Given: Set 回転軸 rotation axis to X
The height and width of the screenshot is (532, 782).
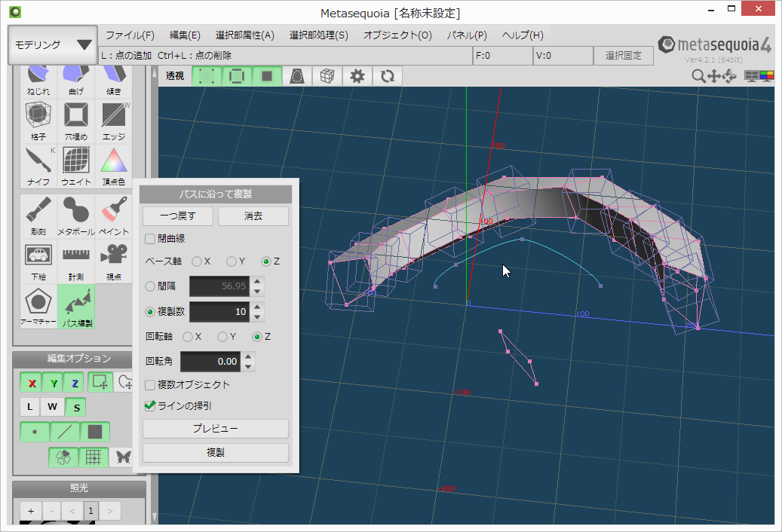Looking at the screenshot, I should click(x=188, y=337).
